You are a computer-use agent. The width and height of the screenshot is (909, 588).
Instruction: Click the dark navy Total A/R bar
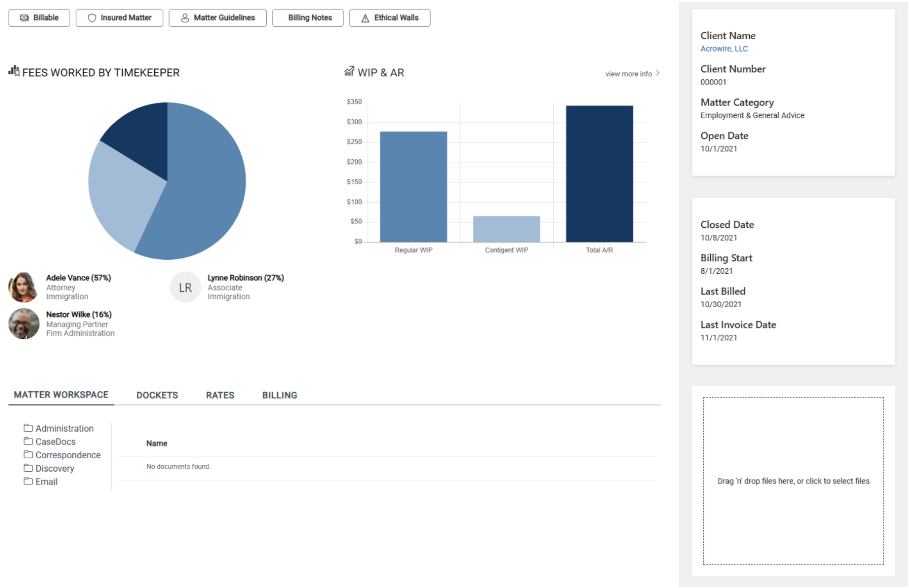pyautogui.click(x=599, y=174)
